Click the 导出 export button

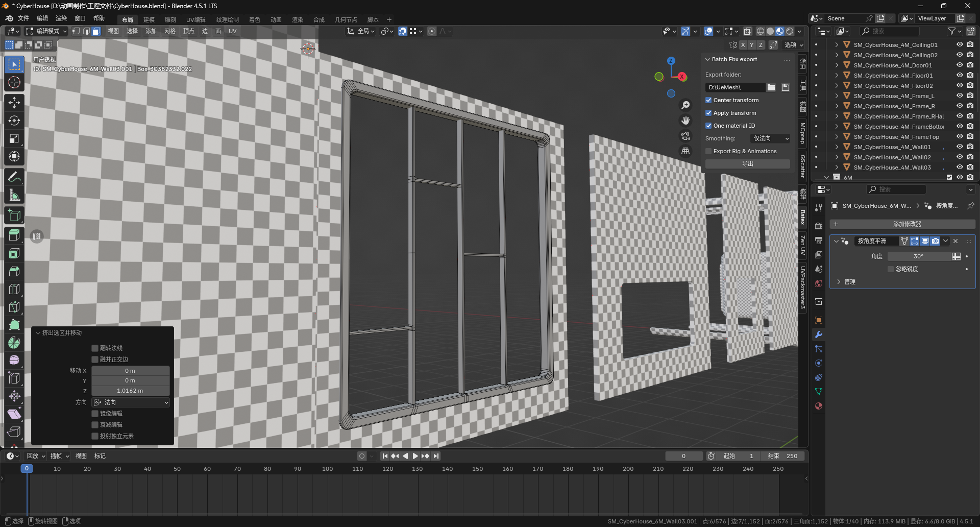click(x=748, y=164)
